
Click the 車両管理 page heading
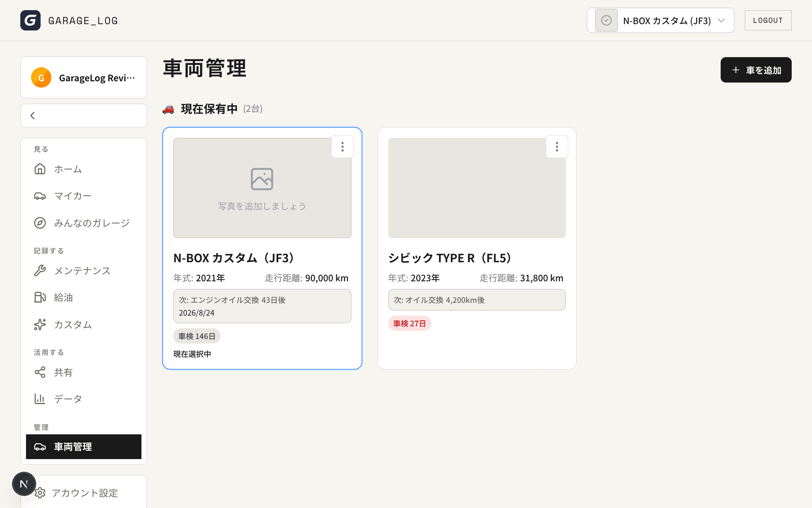pos(205,68)
